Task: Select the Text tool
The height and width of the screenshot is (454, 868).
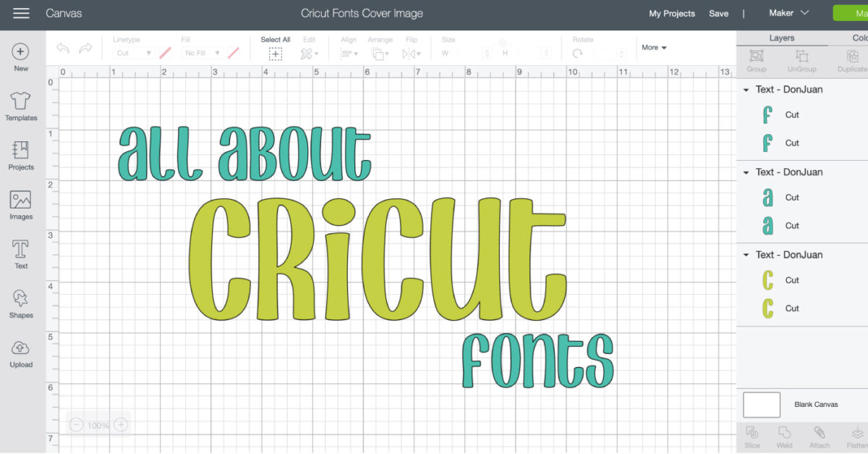Action: point(21,255)
